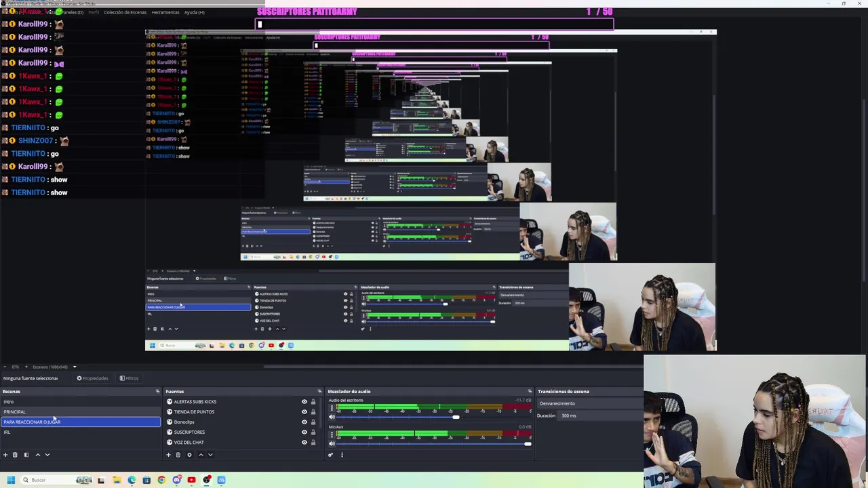This screenshot has height=488, width=868.
Task: Open advanced audio properties gears icon
Action: click(x=330, y=455)
